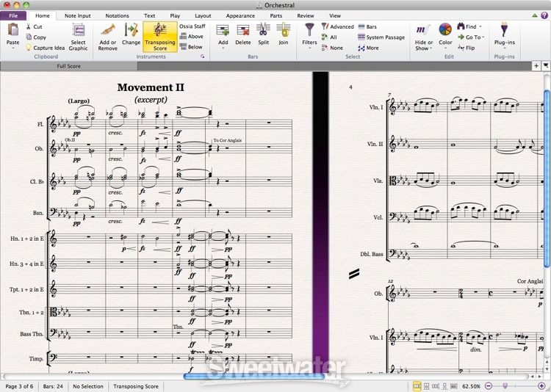Screen dimensions: 551x392
Task: Enable spreads horizontally page view
Action: 417,386
